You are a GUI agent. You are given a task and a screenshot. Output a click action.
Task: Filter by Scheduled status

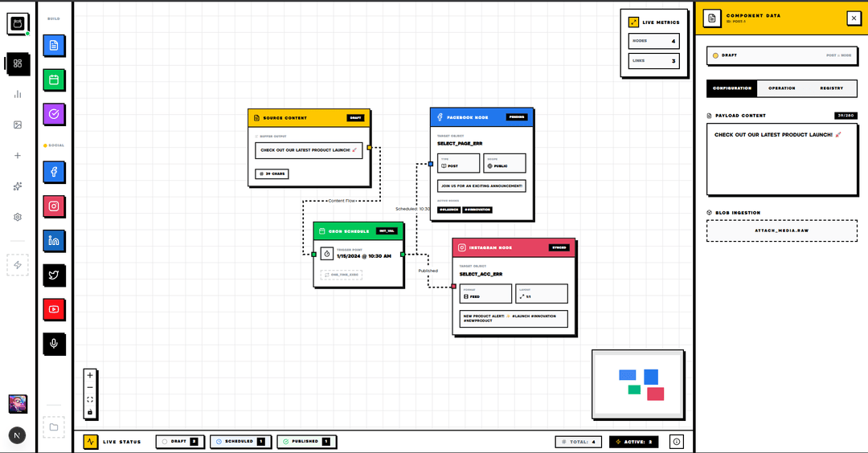[240, 442]
